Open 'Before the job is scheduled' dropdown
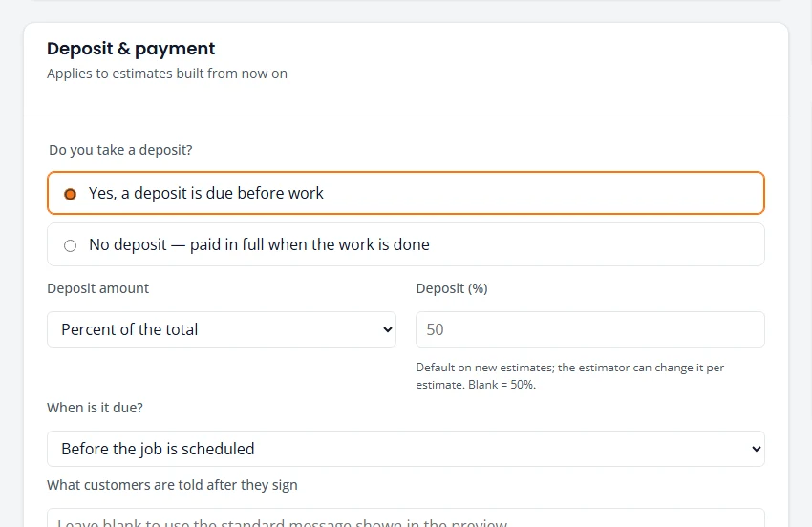This screenshot has width=812, height=527. [x=405, y=449]
